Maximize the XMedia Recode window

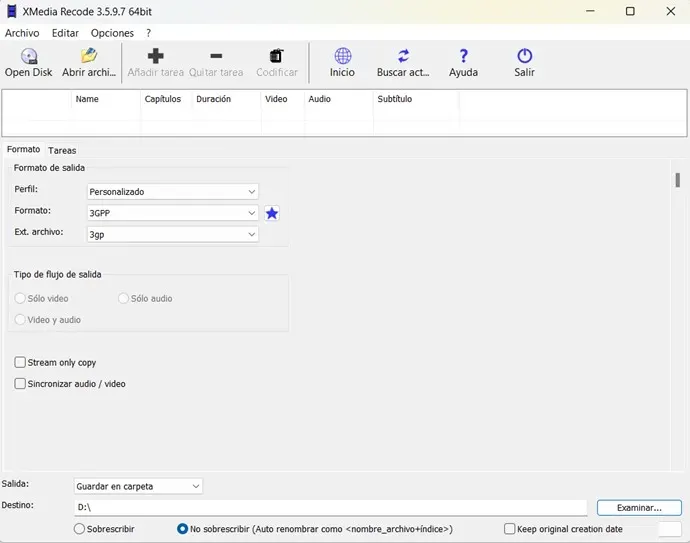pyautogui.click(x=630, y=11)
